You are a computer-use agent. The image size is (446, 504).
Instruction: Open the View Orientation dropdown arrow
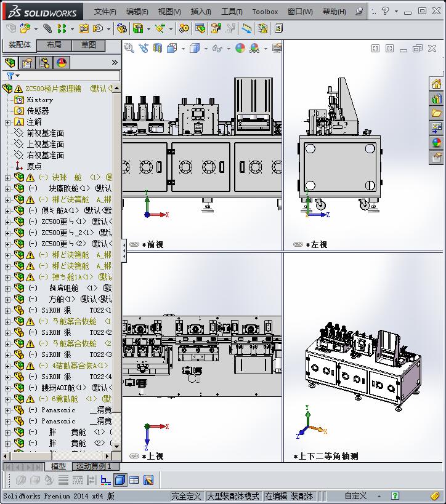[183, 49]
